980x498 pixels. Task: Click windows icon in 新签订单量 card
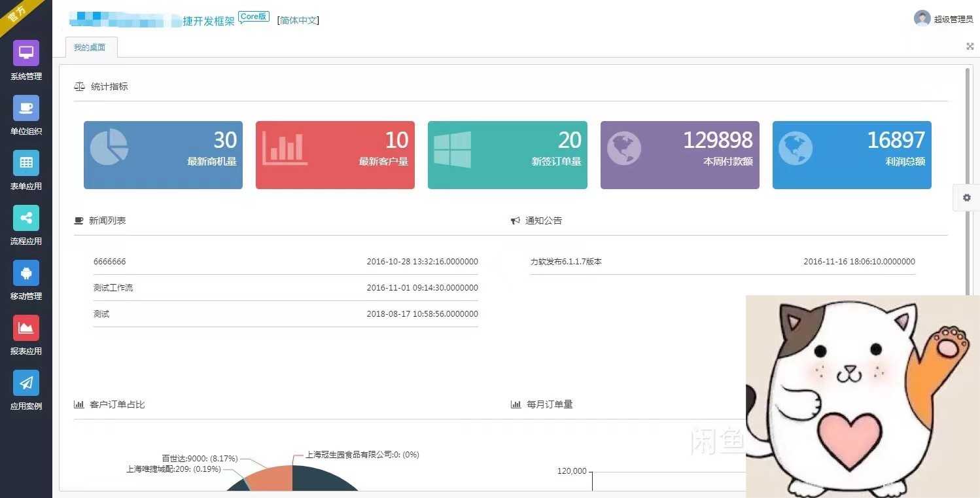452,149
